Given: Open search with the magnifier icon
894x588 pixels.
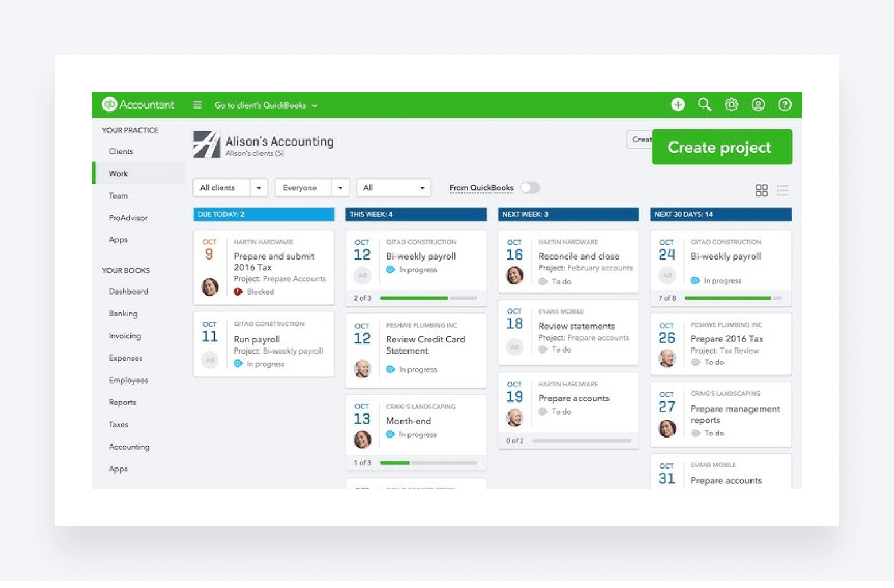Looking at the screenshot, I should (704, 105).
